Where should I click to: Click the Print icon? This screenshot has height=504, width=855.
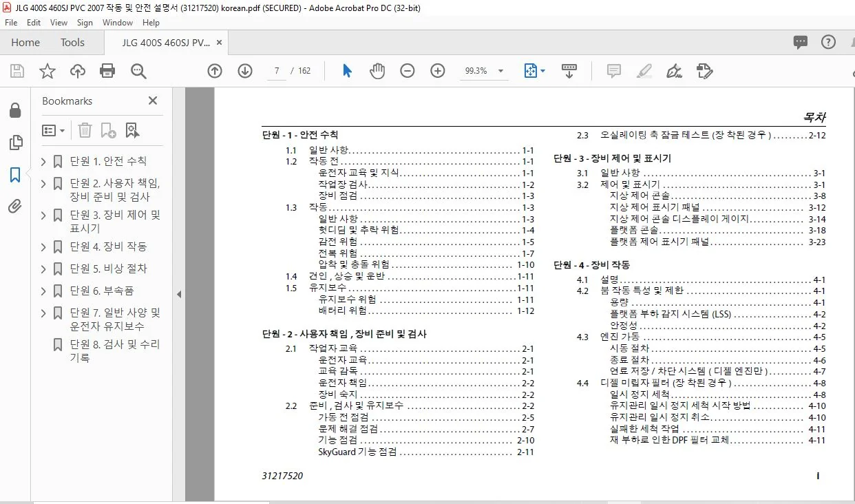107,71
